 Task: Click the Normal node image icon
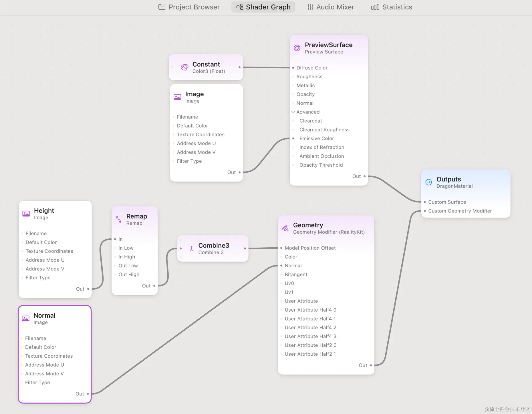pos(26,319)
